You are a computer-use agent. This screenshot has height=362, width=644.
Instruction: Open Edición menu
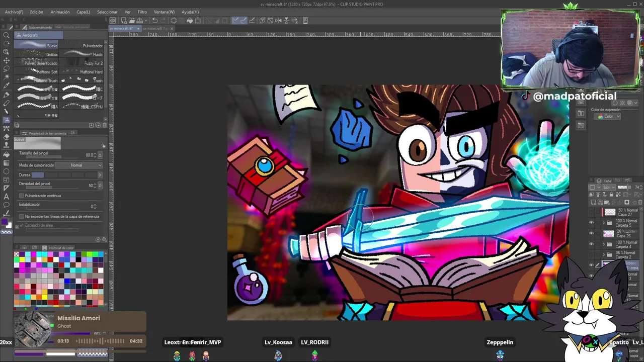37,12
